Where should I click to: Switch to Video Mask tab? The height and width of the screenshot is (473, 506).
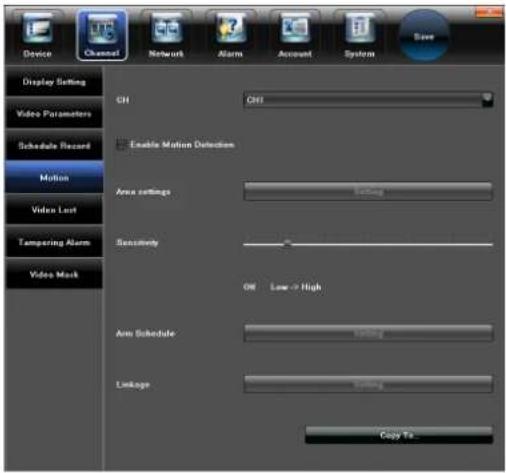(54, 274)
